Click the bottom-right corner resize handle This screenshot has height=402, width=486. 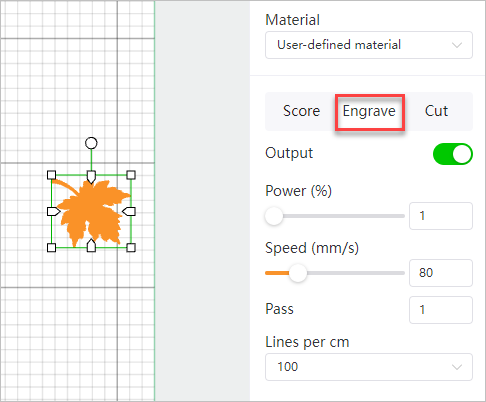(x=131, y=247)
